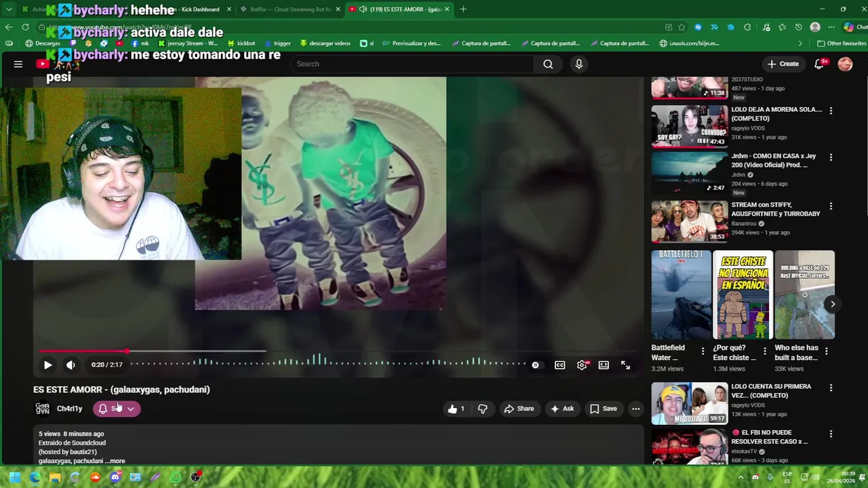Open the Windows Start menu
This screenshot has height=488, width=868.
(14, 477)
